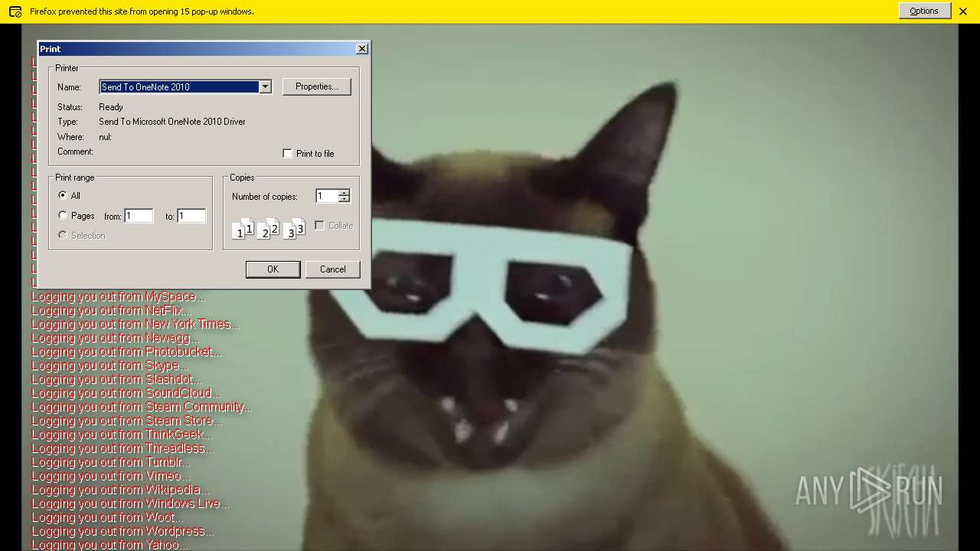Click 'Logging you out from NetFlix...' text

pyautogui.click(x=111, y=310)
